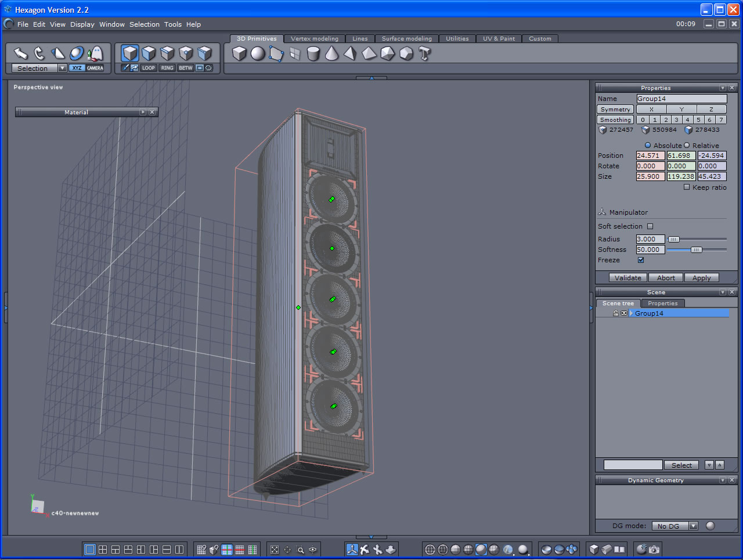Switch to the Vertex modeling tab

314,39
